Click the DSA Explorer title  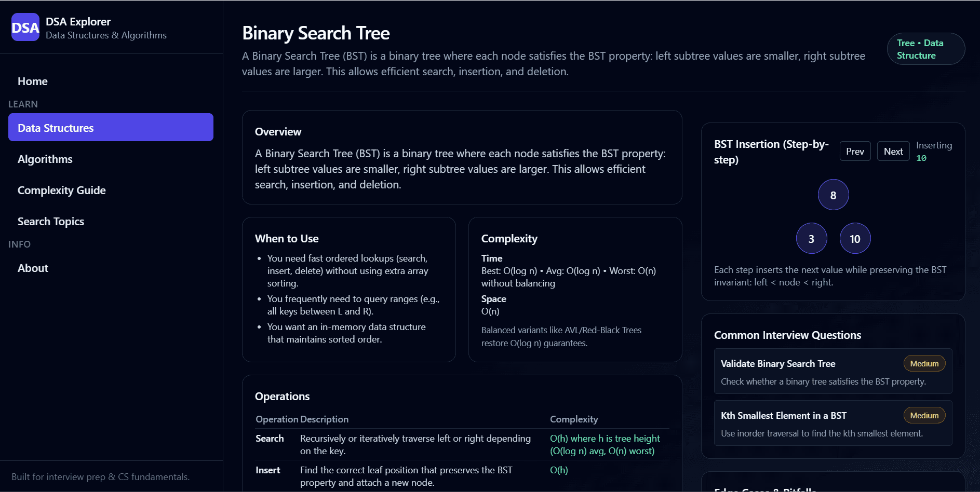(x=78, y=22)
